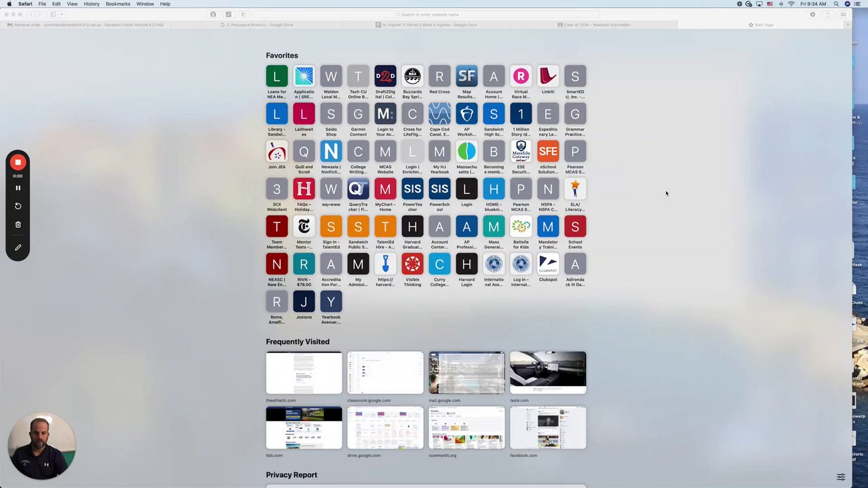The width and height of the screenshot is (868, 488).
Task: Open the Visible Thinking favorite
Action: [412, 264]
